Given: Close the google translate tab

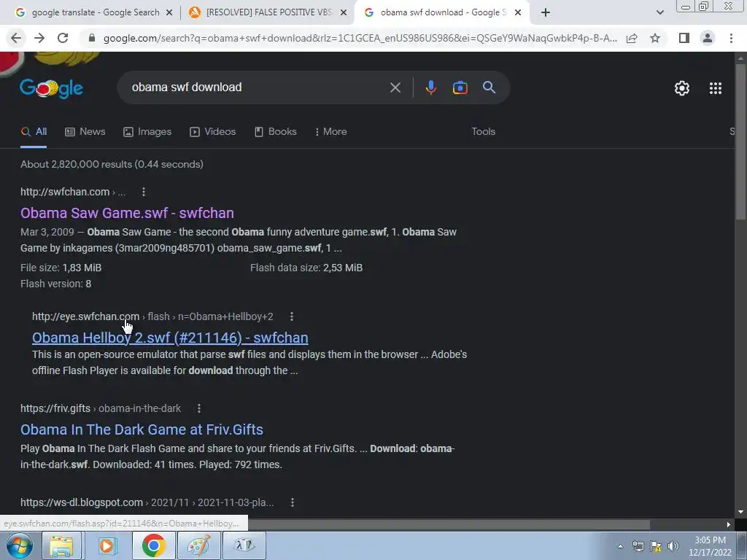Looking at the screenshot, I should pos(169,13).
